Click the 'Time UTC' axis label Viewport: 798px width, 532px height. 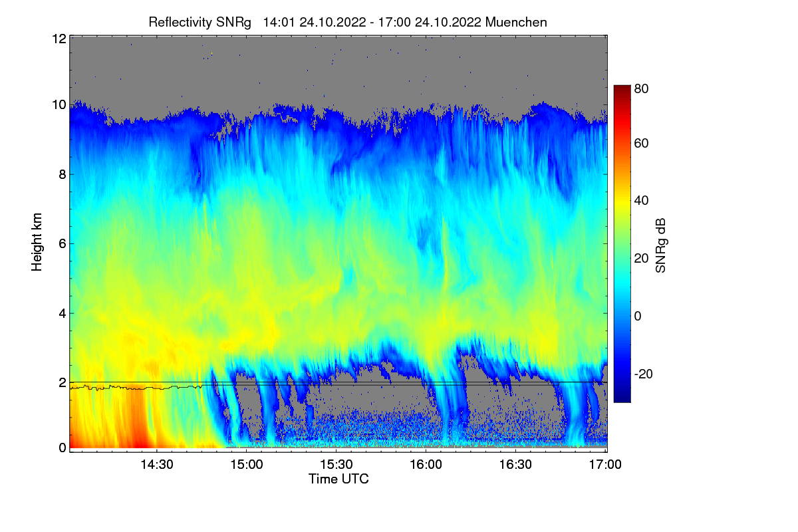pos(338,479)
